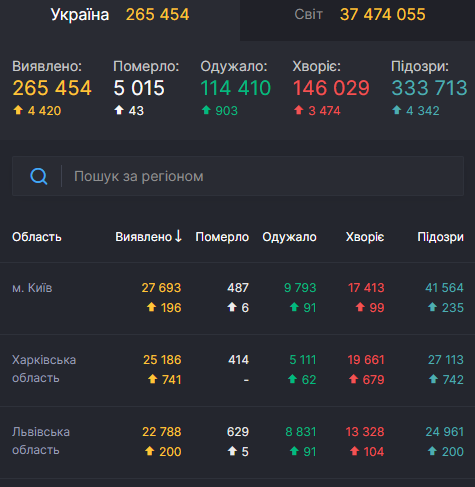
Task: Sort table by Одужало column header
Action: (289, 237)
